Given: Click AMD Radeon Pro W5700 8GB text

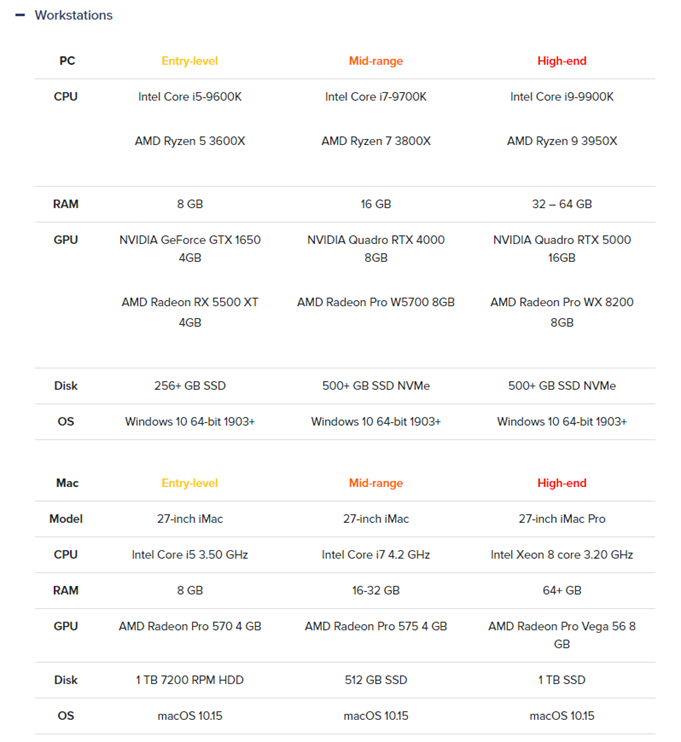Looking at the screenshot, I should pyautogui.click(x=376, y=302).
